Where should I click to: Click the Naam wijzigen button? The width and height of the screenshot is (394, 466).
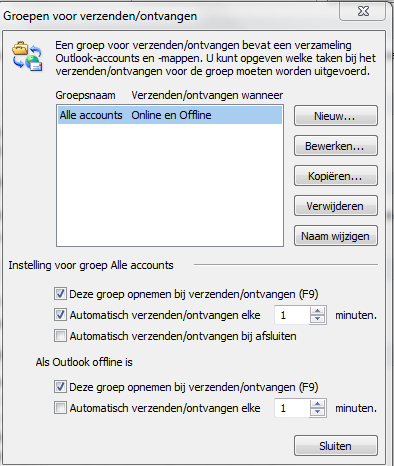tap(336, 236)
